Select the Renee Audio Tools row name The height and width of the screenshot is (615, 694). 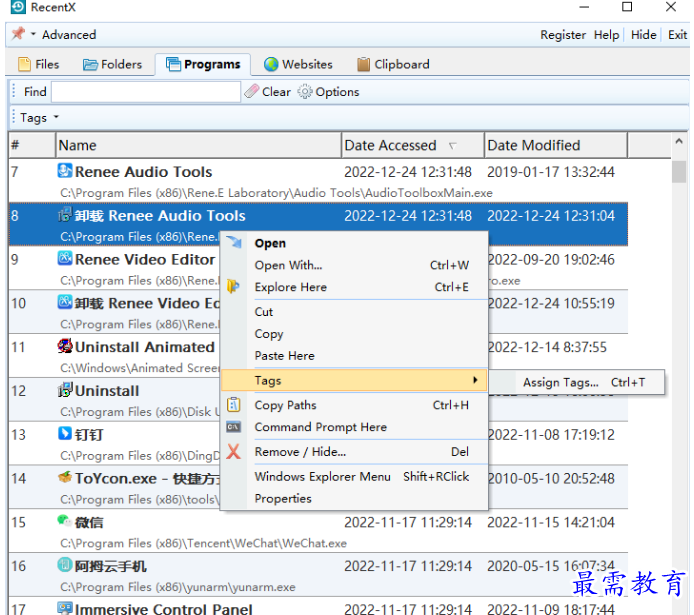[143, 172]
